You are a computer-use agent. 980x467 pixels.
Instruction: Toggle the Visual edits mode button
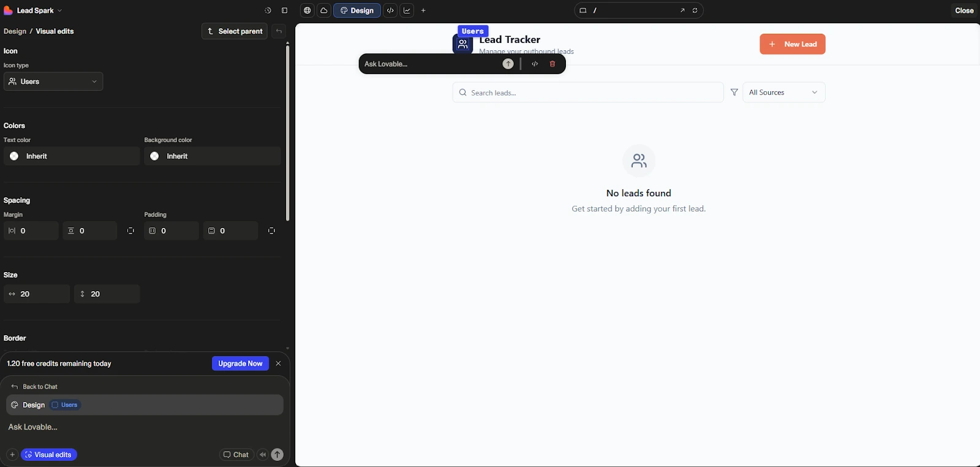pos(49,455)
